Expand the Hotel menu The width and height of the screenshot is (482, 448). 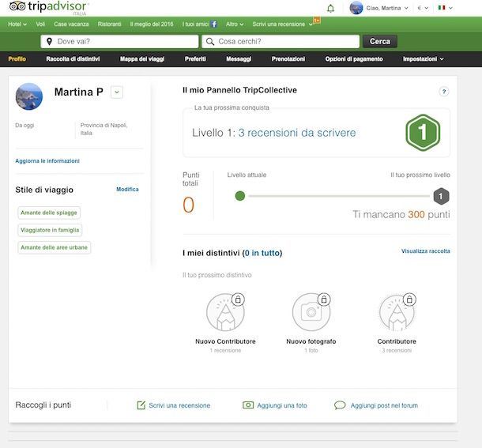[x=17, y=24]
